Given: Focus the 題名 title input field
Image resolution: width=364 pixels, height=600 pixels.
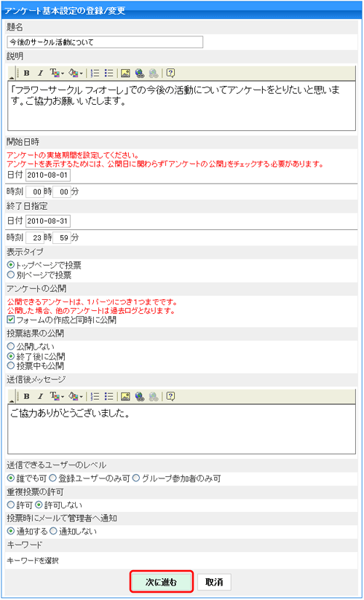Looking at the screenshot, I should pos(105,42).
